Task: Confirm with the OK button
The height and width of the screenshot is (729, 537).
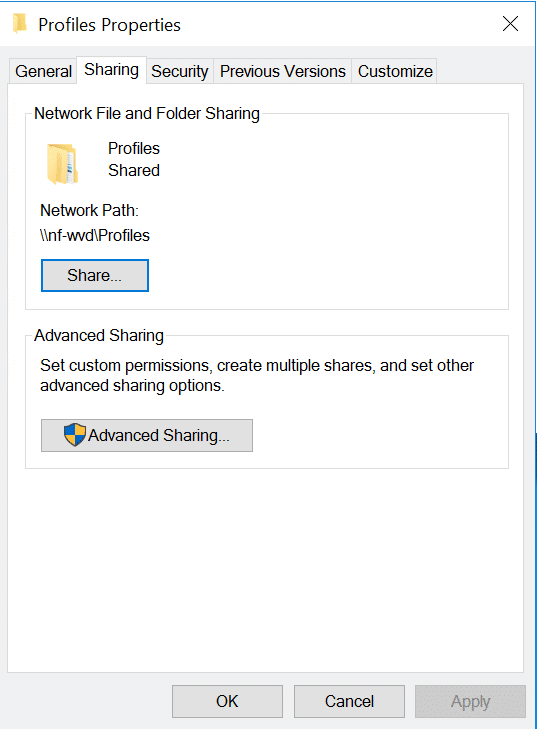Action: point(227,701)
